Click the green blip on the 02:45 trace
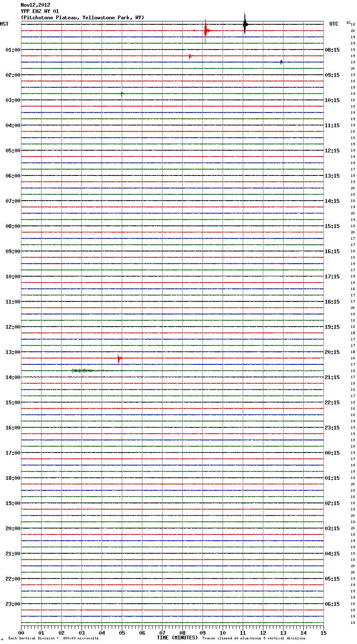Image resolution: width=357 pixels, height=644 pixels. click(x=122, y=94)
